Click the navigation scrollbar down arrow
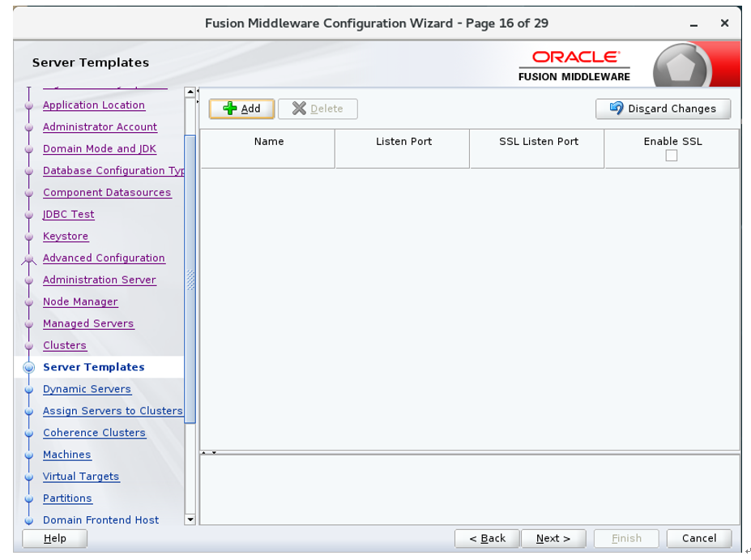The image size is (751, 560). pyautogui.click(x=190, y=519)
